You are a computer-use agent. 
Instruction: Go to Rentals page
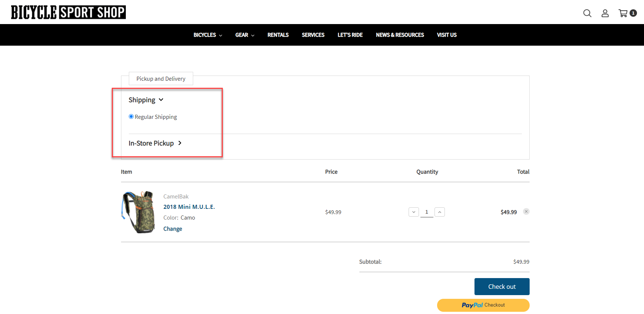click(278, 35)
